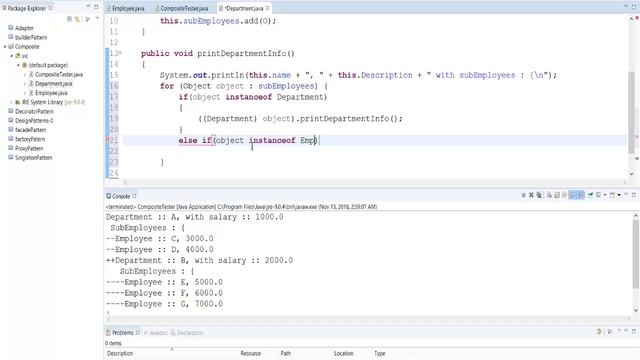This screenshot has height=360, width=640.
Task: Clear the Console output
Action: click(x=549, y=195)
